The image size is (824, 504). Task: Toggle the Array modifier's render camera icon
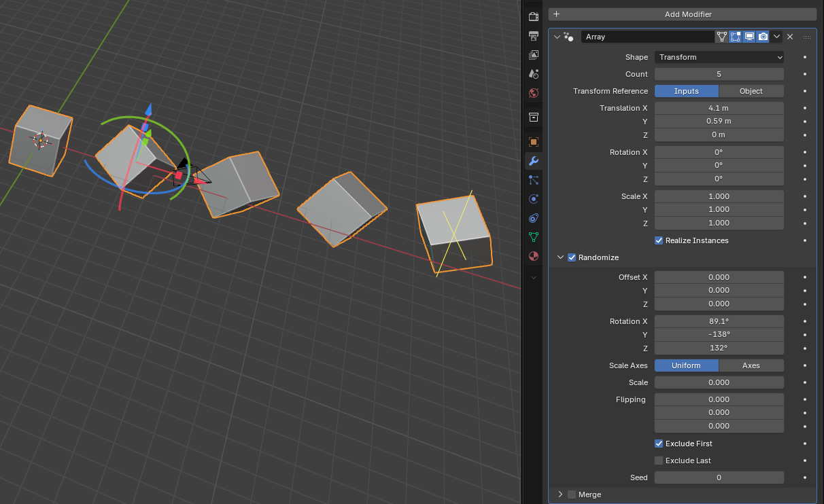tap(763, 37)
